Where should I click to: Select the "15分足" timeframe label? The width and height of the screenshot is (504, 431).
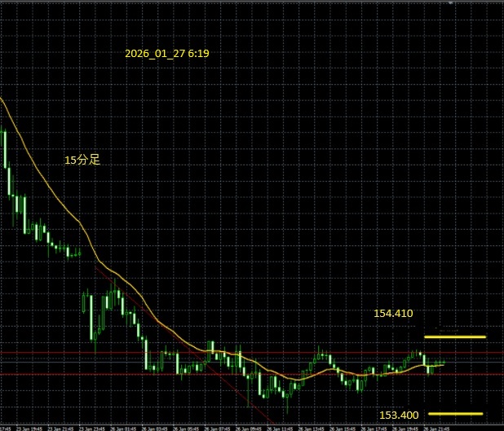[x=82, y=160]
